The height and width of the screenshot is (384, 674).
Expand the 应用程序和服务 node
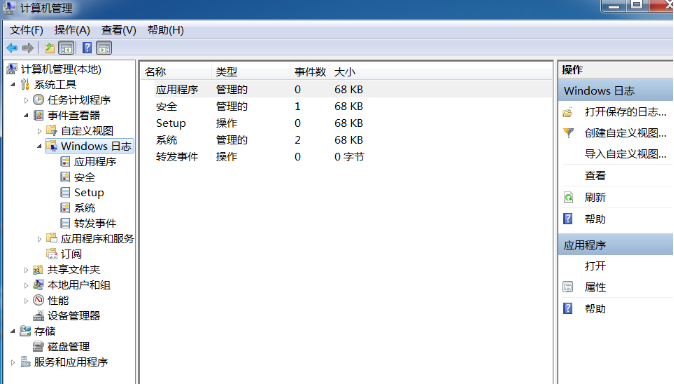tap(39, 239)
